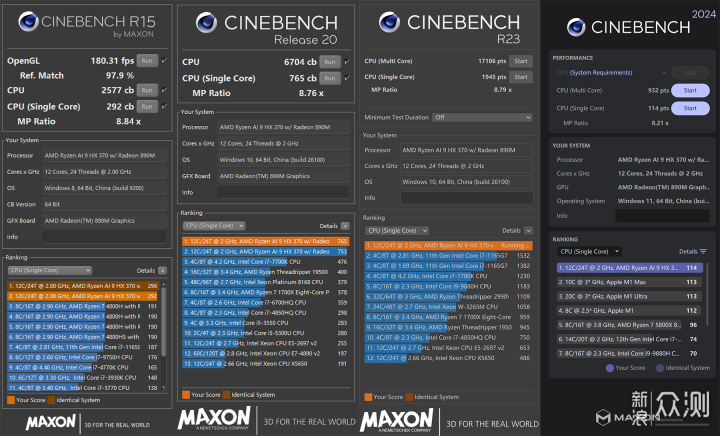
Task: Toggle the CPU test checkmark in R15
Action: pos(164,90)
